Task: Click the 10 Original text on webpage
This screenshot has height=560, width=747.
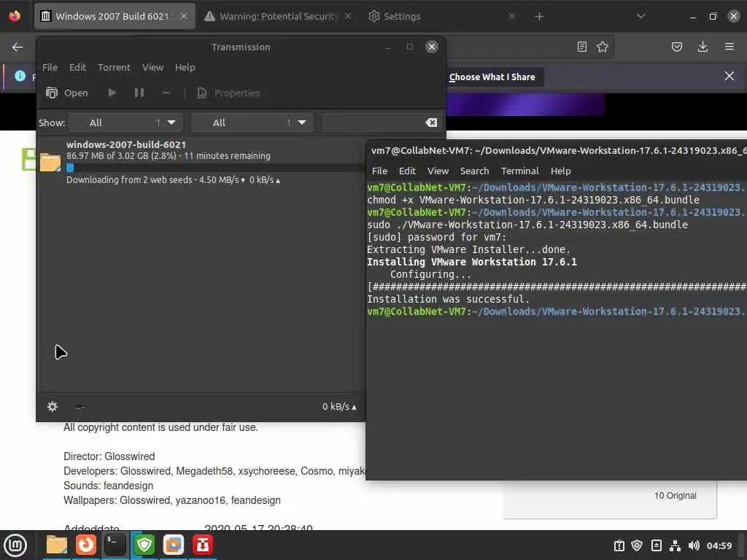Action: (x=676, y=496)
